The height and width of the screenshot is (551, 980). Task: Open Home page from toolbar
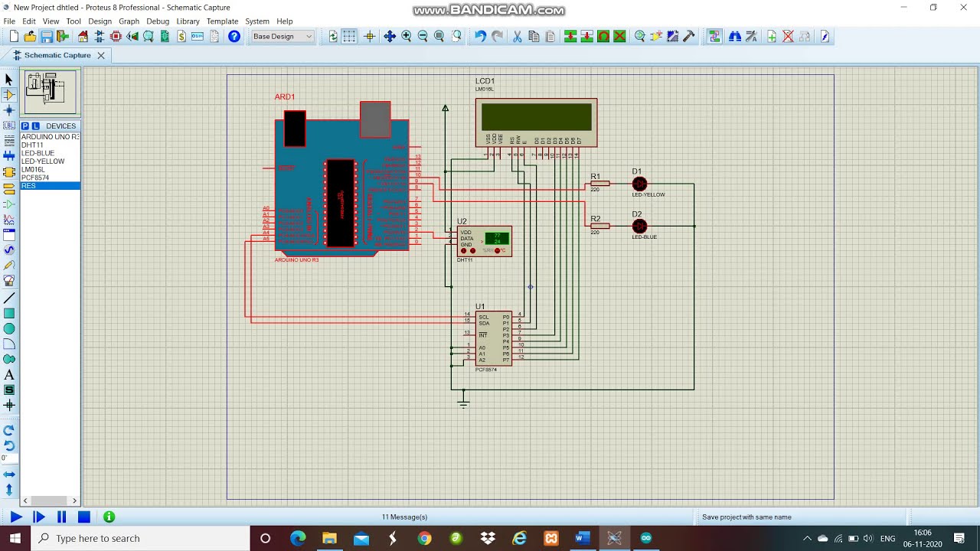click(x=83, y=37)
